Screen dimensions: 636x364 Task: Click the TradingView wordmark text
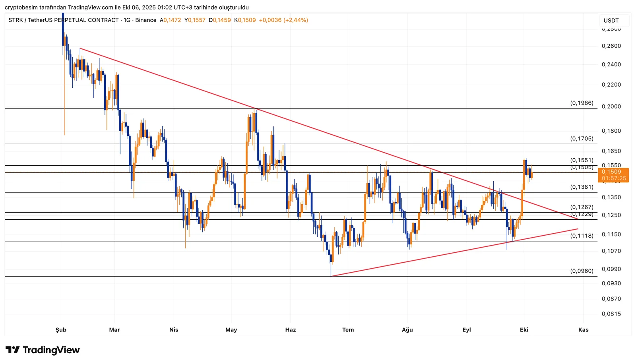[x=51, y=350]
